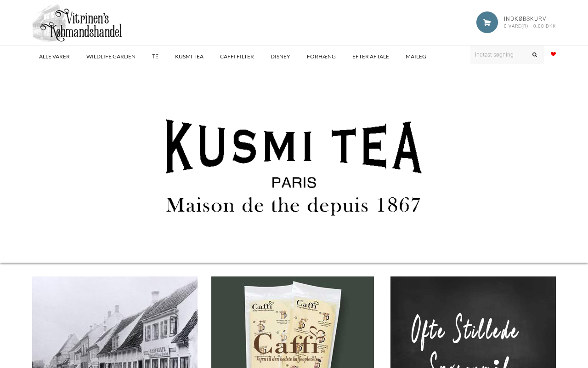Focus the Indtast søgning search field
The height and width of the screenshot is (368, 588).
tap(500, 55)
